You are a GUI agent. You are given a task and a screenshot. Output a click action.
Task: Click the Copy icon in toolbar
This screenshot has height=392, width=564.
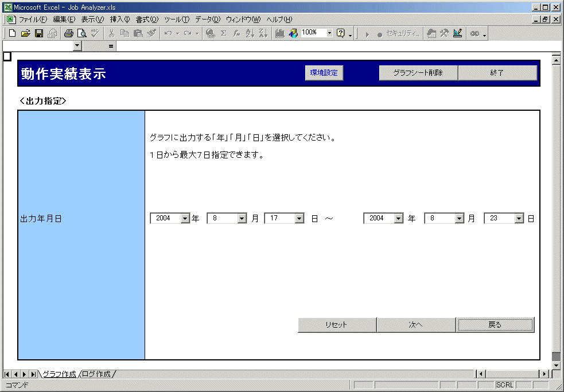point(125,33)
